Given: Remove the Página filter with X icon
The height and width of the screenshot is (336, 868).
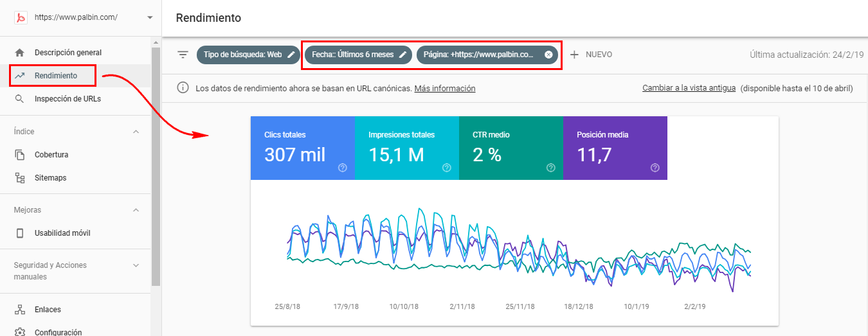Looking at the screenshot, I should click(548, 55).
